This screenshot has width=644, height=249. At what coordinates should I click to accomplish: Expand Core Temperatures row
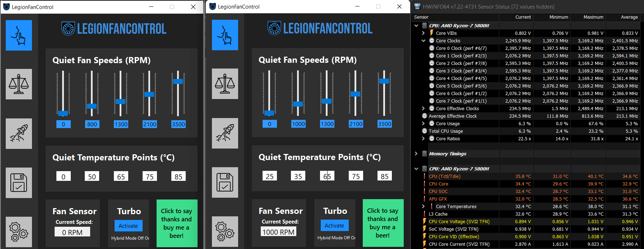pyautogui.click(x=423, y=206)
